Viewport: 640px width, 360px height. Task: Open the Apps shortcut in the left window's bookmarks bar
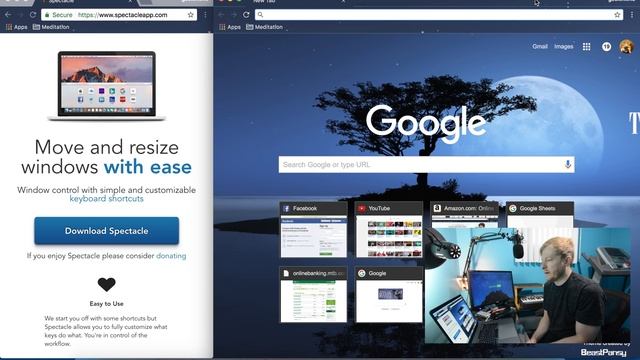pos(16,27)
